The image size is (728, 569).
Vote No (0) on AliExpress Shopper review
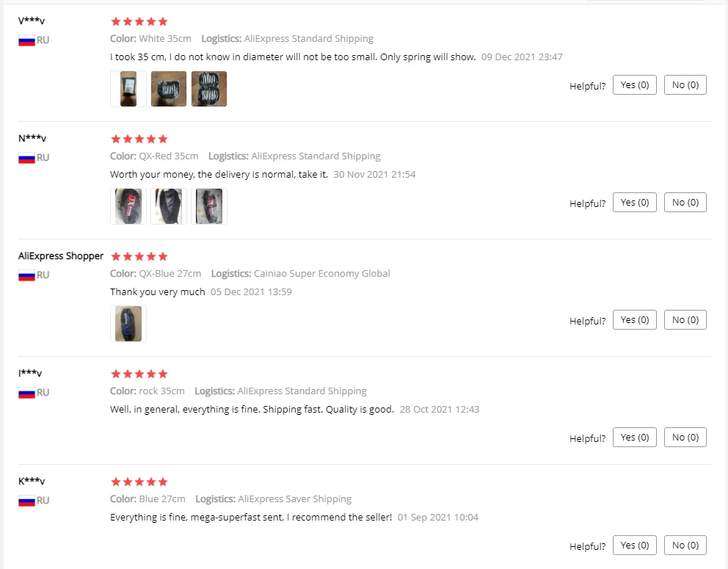click(685, 320)
